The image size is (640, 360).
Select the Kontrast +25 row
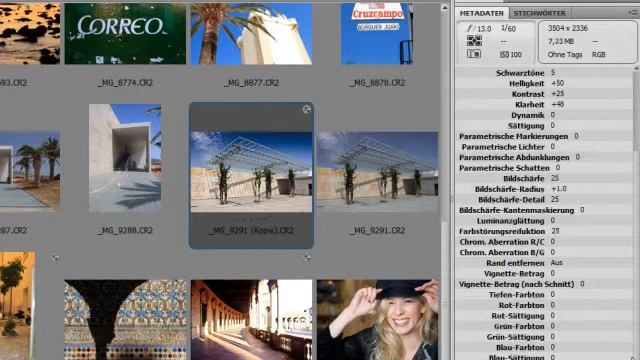[x=544, y=94]
